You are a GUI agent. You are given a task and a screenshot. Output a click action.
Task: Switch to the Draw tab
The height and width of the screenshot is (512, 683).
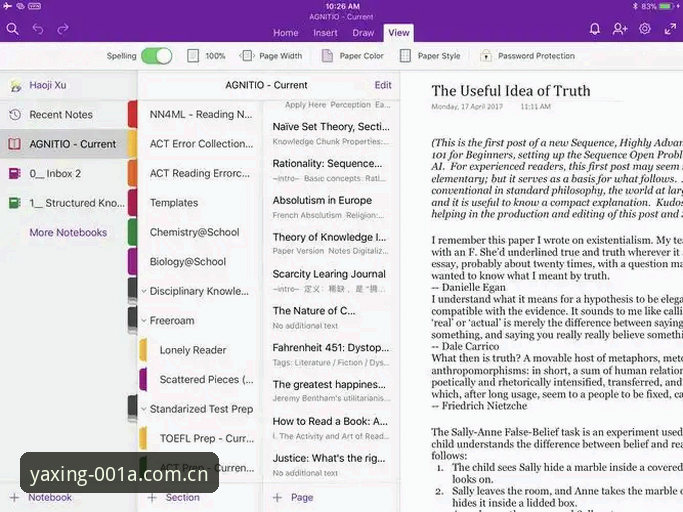tap(363, 33)
